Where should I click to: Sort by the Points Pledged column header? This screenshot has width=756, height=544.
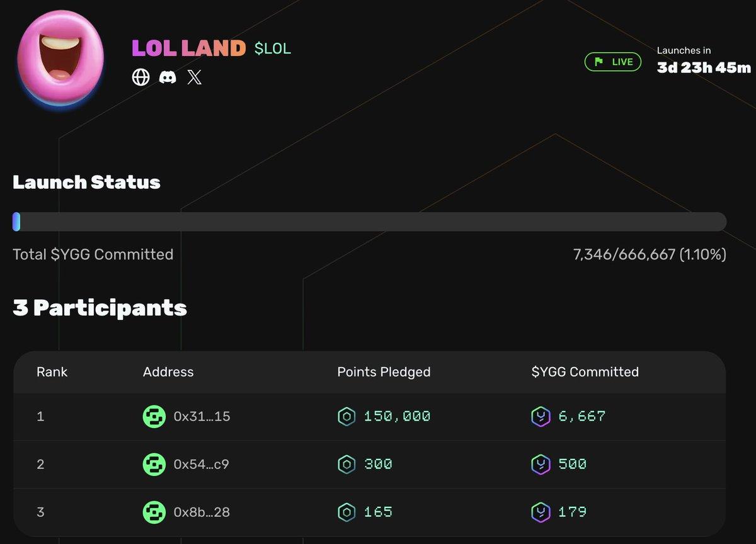(384, 372)
